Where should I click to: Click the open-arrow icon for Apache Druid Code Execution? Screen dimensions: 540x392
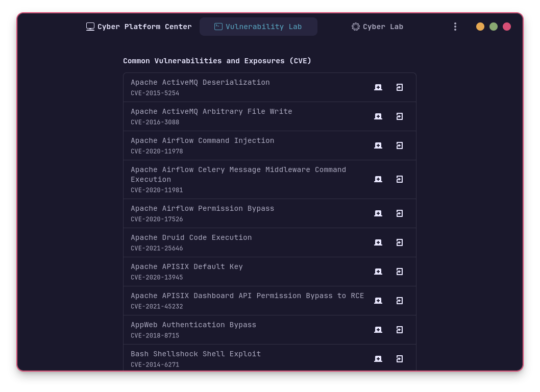[400, 242]
